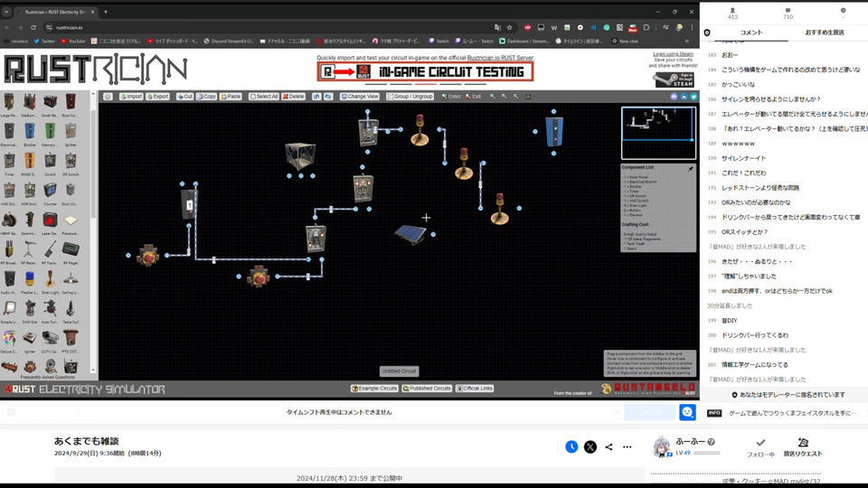The width and height of the screenshot is (868, 488).
Task: Click the 放送リクエスト button
Action: point(803,447)
